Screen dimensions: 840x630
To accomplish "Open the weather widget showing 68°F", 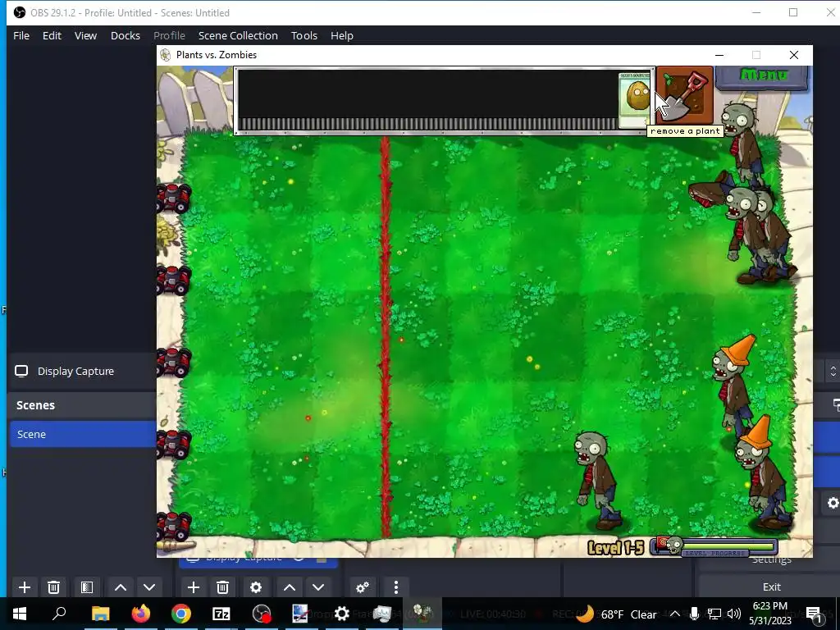I will [x=616, y=614].
